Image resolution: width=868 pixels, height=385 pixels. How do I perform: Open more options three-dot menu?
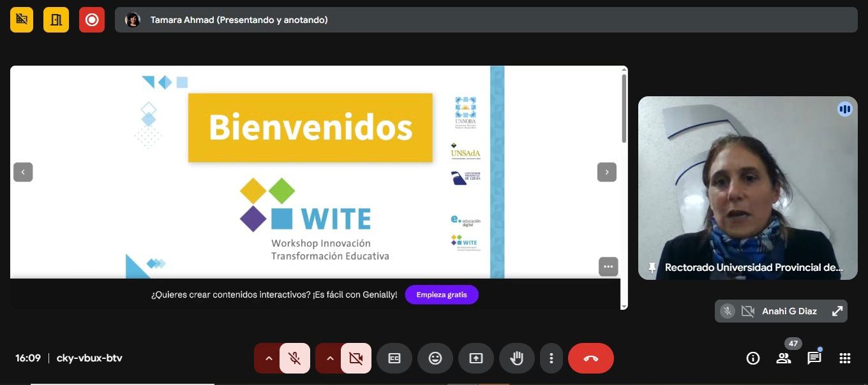pos(551,358)
